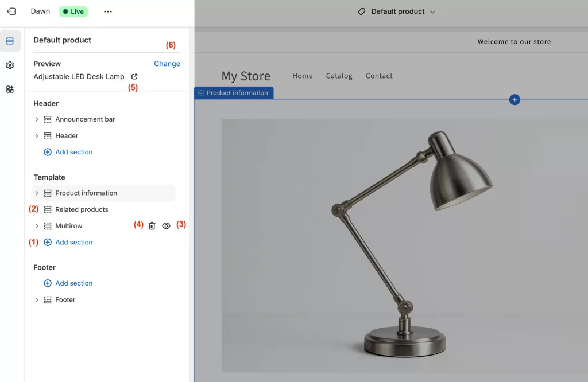Click the Footer section icon
Screen dimensions: 588x382
[48, 299]
